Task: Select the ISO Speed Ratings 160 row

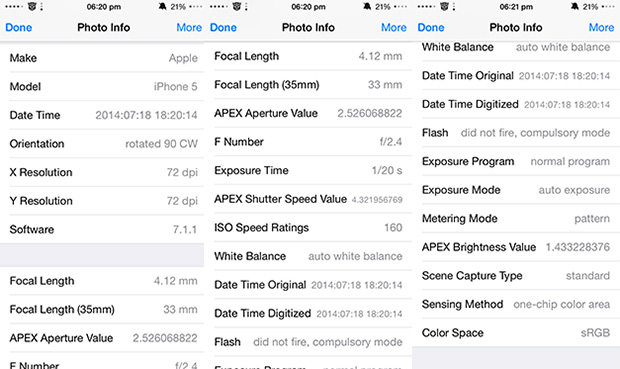Action: pos(308,227)
